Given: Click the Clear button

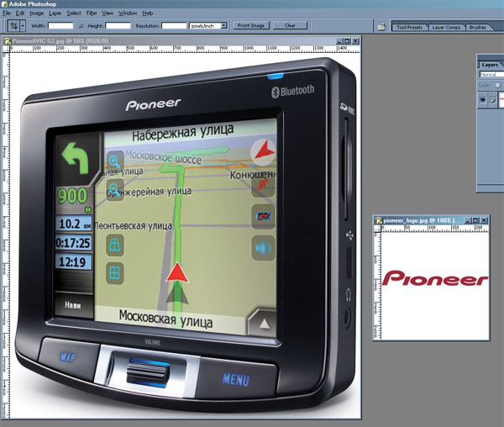Looking at the screenshot, I should [290, 25].
